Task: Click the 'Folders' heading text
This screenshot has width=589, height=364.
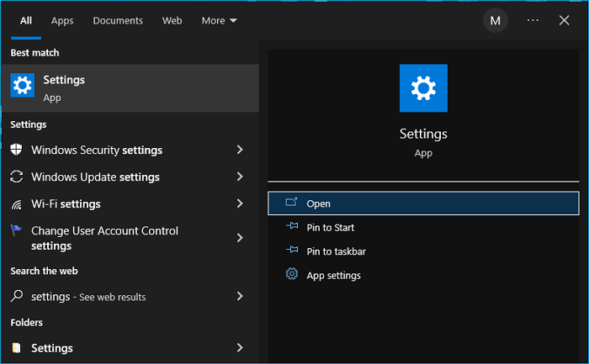Action: click(26, 322)
